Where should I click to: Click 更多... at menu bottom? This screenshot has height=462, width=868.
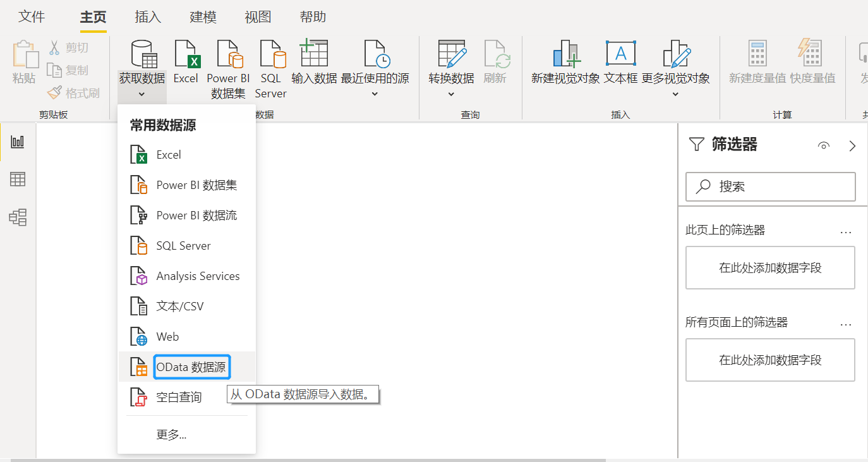(x=171, y=435)
